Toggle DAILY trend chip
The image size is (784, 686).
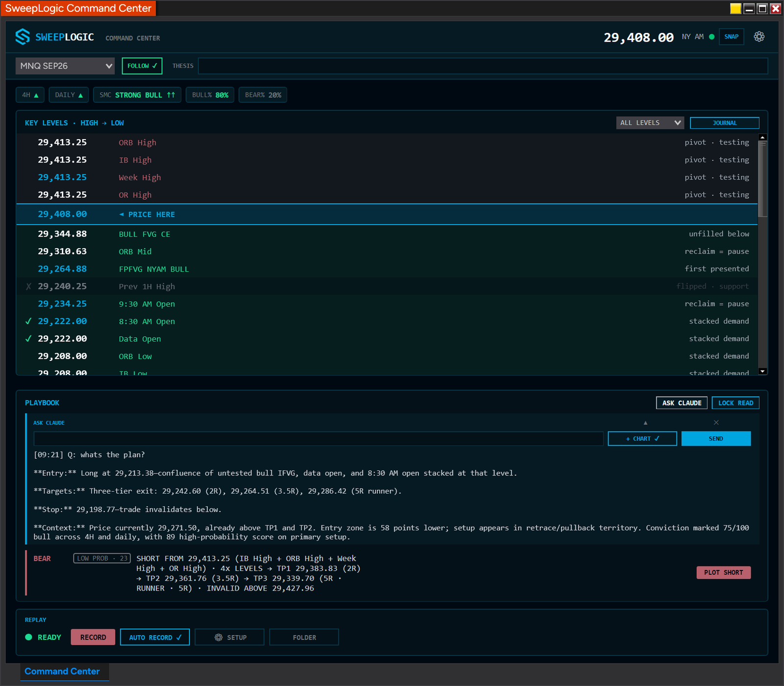69,95
